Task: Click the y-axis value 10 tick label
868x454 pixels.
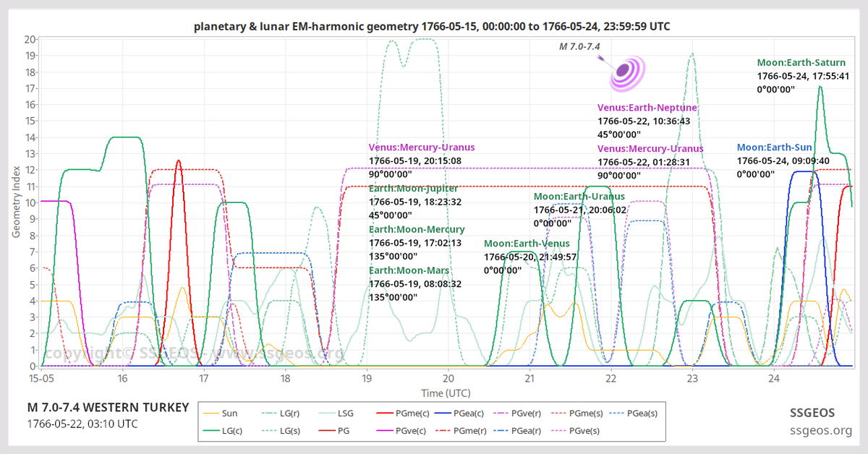Action: (x=30, y=202)
